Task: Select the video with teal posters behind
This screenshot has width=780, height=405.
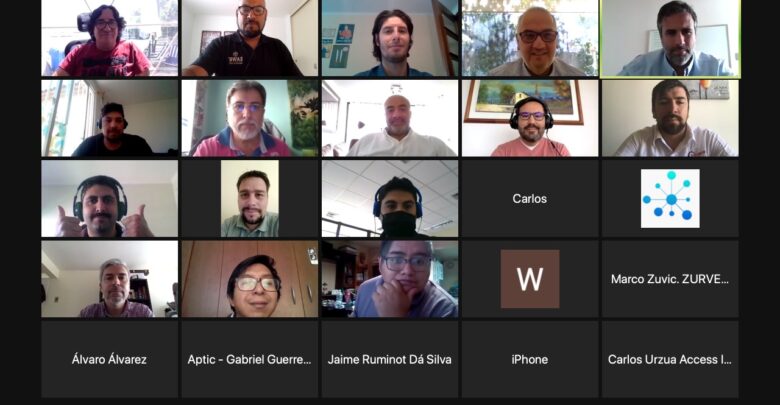Action: click(390, 38)
